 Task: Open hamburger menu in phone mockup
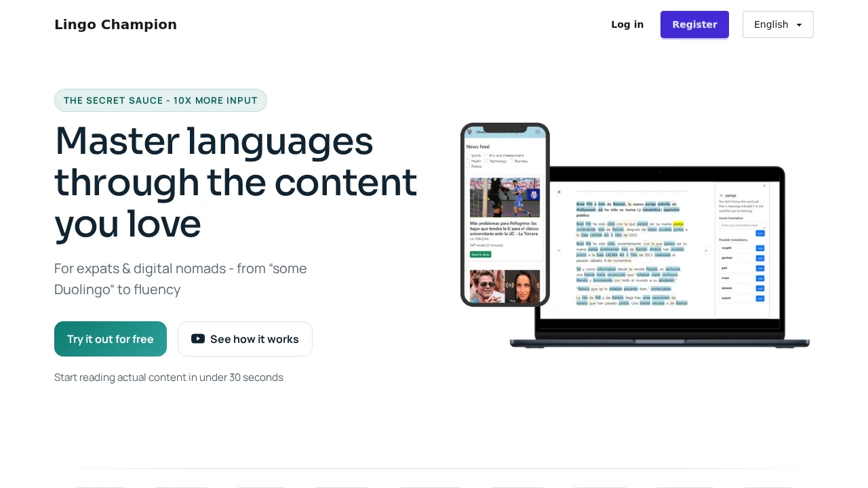[x=538, y=132]
